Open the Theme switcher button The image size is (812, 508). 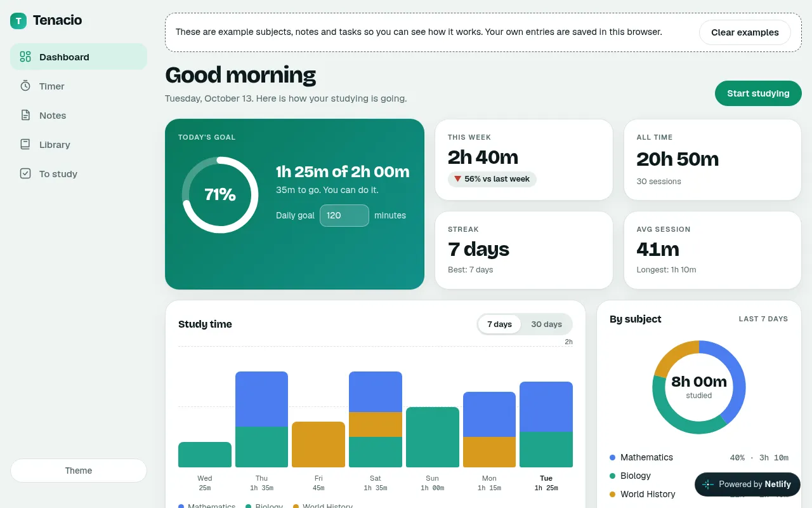point(79,471)
